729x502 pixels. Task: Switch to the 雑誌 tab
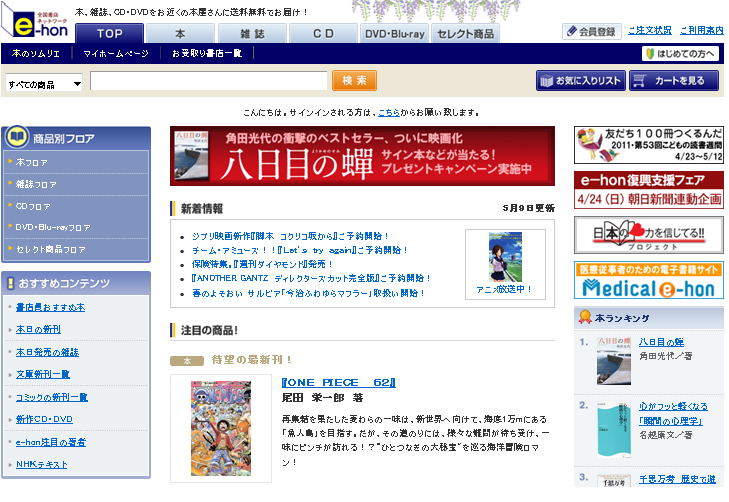point(252,33)
